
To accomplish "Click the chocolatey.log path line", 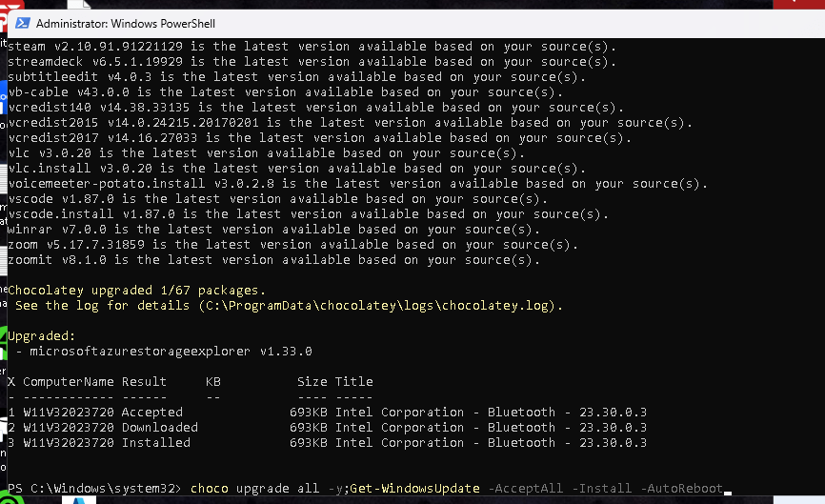I will [x=289, y=306].
